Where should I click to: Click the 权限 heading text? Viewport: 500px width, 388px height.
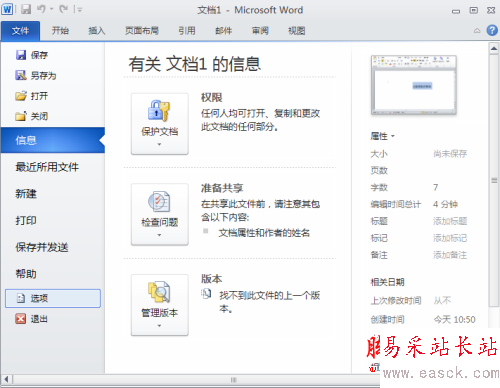point(212,97)
